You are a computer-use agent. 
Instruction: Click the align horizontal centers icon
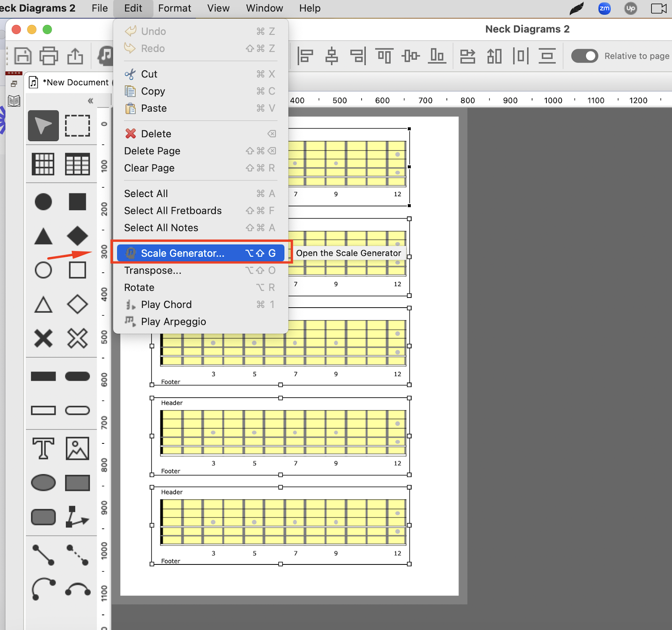coord(332,56)
